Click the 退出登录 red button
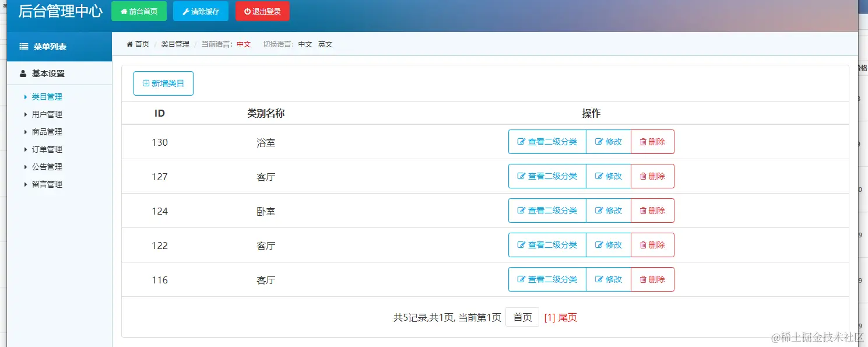The image size is (868, 347). [x=262, y=11]
